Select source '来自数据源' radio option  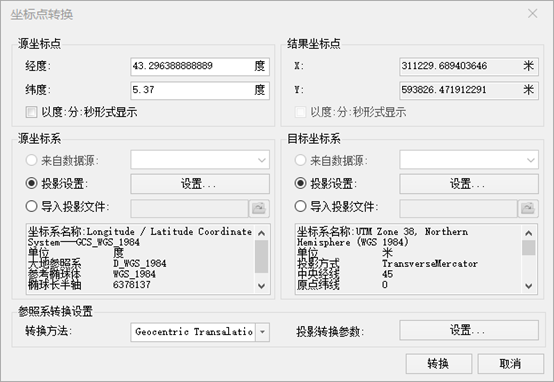click(31, 160)
